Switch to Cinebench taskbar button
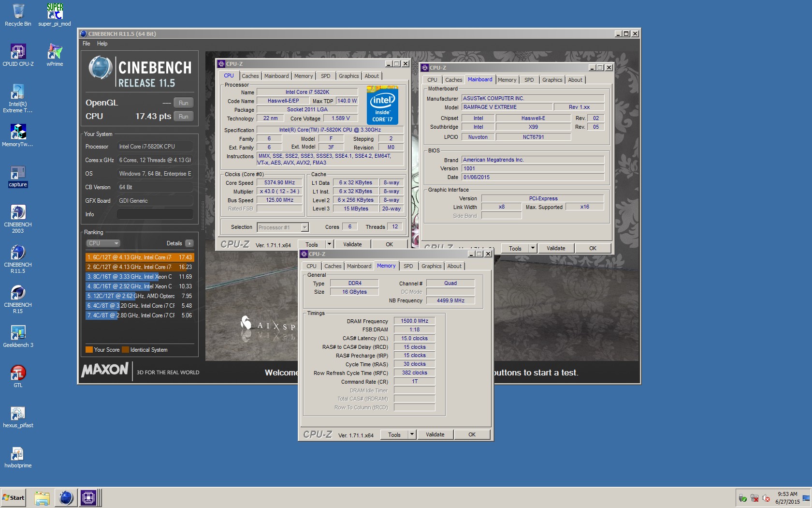This screenshot has height=508, width=812. coord(66,498)
